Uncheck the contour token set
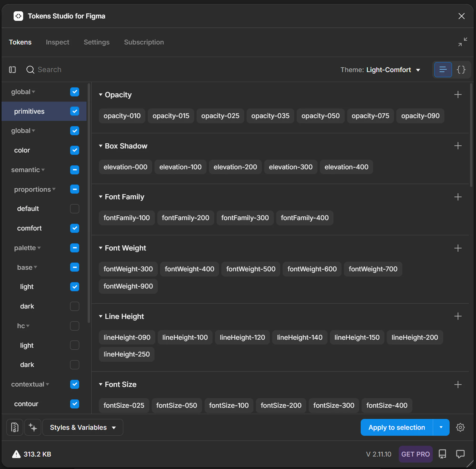The image size is (476, 469). point(74,404)
